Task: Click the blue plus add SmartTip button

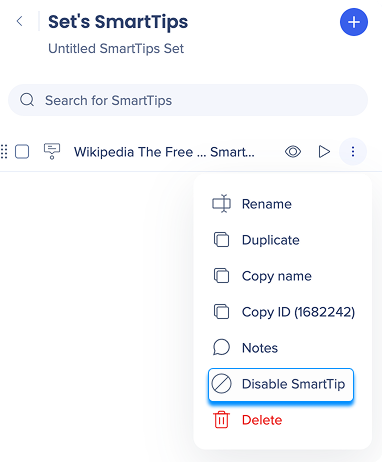Action: pyautogui.click(x=354, y=22)
